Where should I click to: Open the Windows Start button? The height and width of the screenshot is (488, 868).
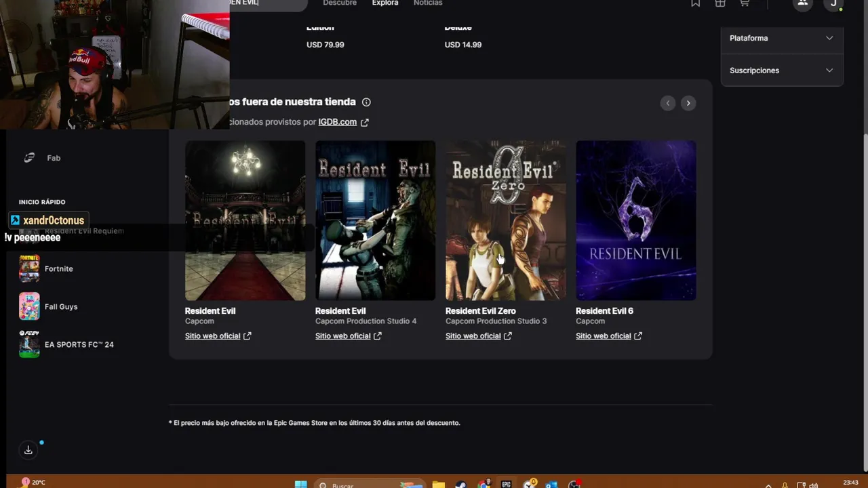point(300,485)
